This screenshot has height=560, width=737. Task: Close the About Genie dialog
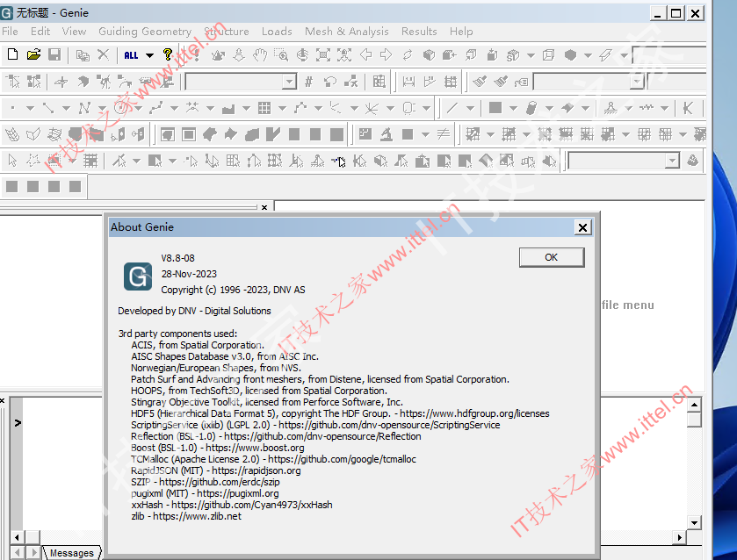[x=582, y=227]
